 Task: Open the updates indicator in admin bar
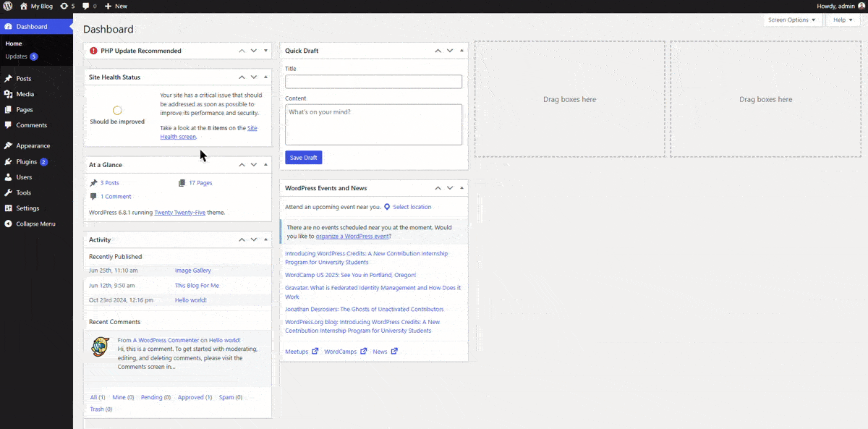click(67, 6)
